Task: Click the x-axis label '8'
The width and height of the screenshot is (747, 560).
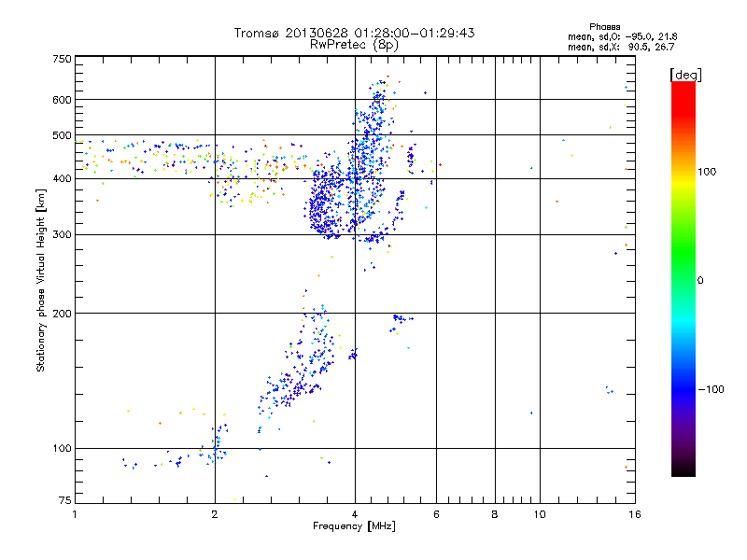Action: click(495, 514)
